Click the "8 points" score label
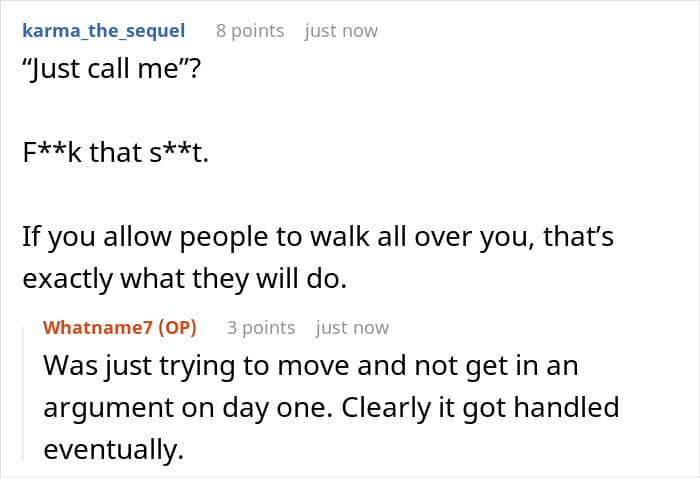The width and height of the screenshot is (700, 478). pos(250,30)
